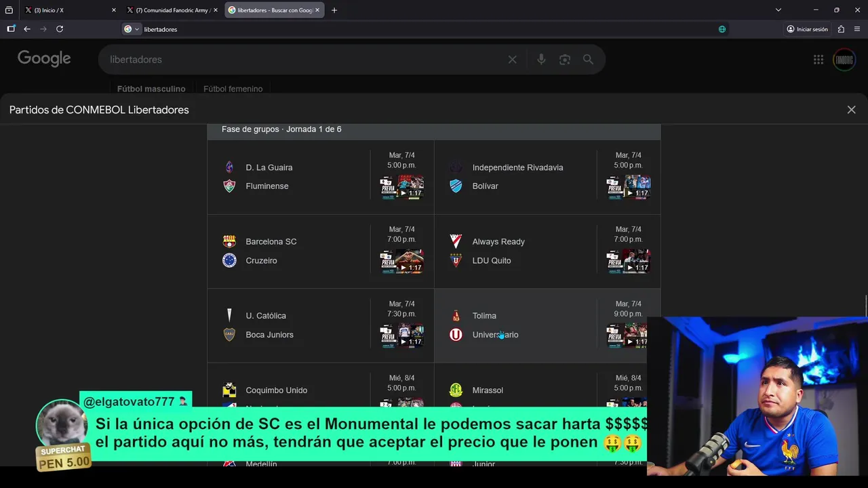Close the libertadores browser tab

(x=317, y=10)
